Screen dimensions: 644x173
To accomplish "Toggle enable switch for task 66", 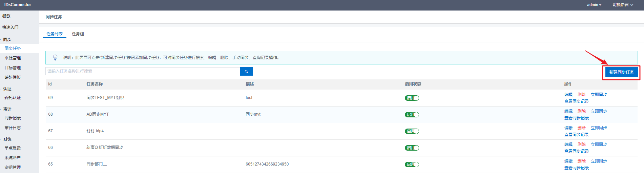I will [x=412, y=148].
